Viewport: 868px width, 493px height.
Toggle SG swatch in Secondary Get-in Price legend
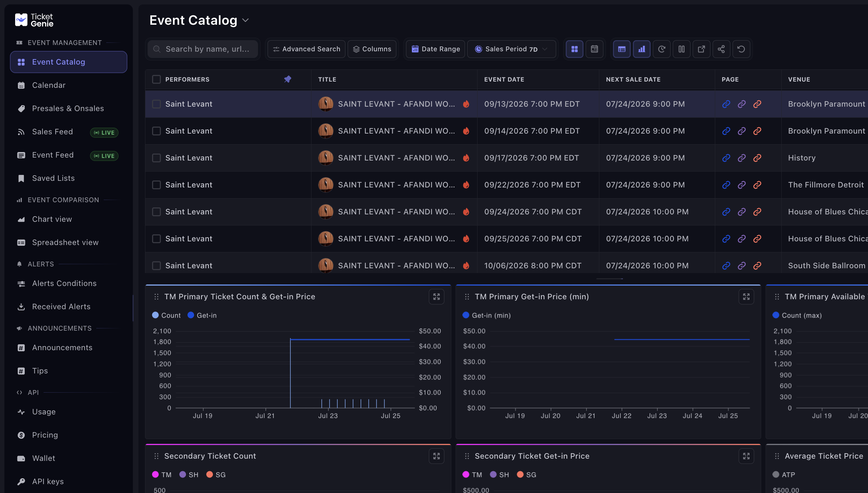[x=520, y=475]
